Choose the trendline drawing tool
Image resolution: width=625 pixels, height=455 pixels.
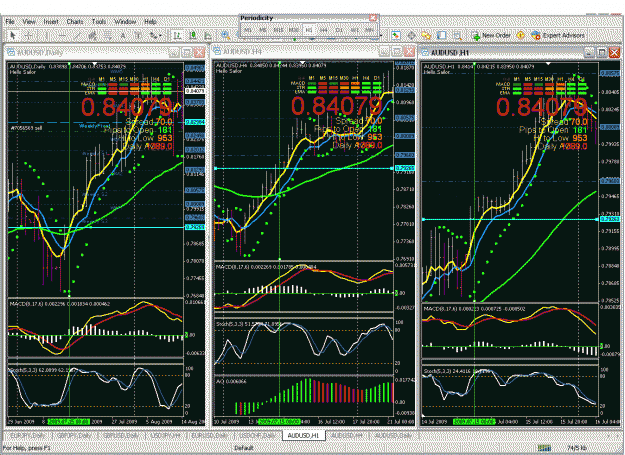(77, 36)
